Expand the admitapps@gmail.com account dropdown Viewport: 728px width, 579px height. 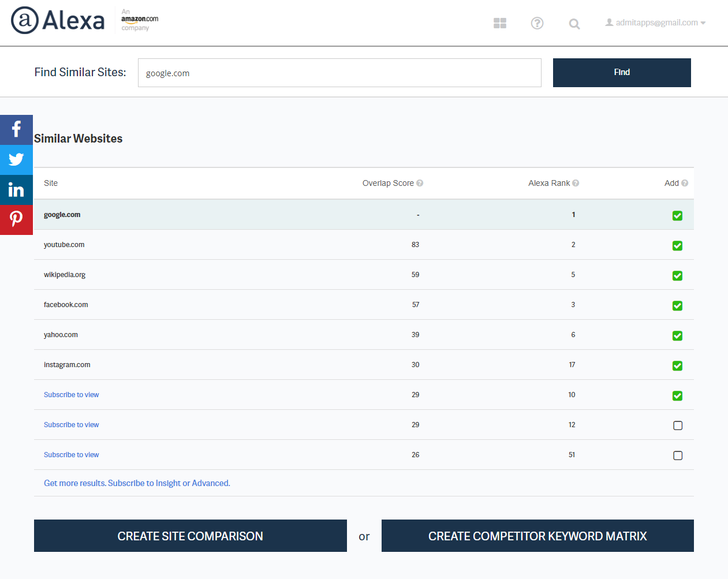pyautogui.click(x=656, y=23)
